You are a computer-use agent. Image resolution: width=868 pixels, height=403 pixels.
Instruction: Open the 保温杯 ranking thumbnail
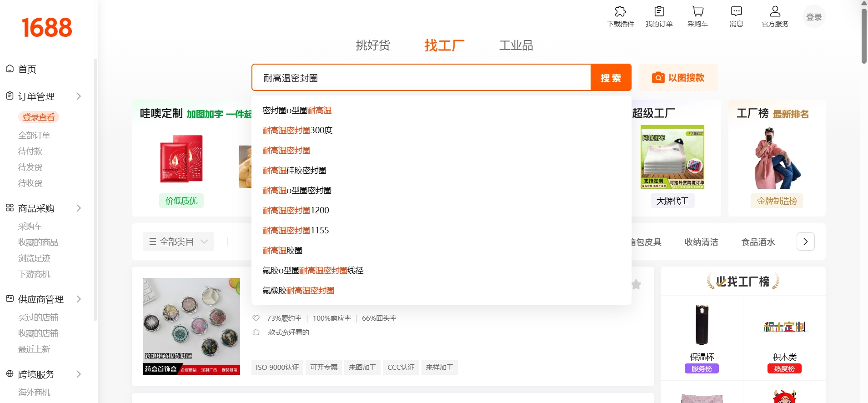pyautogui.click(x=702, y=324)
